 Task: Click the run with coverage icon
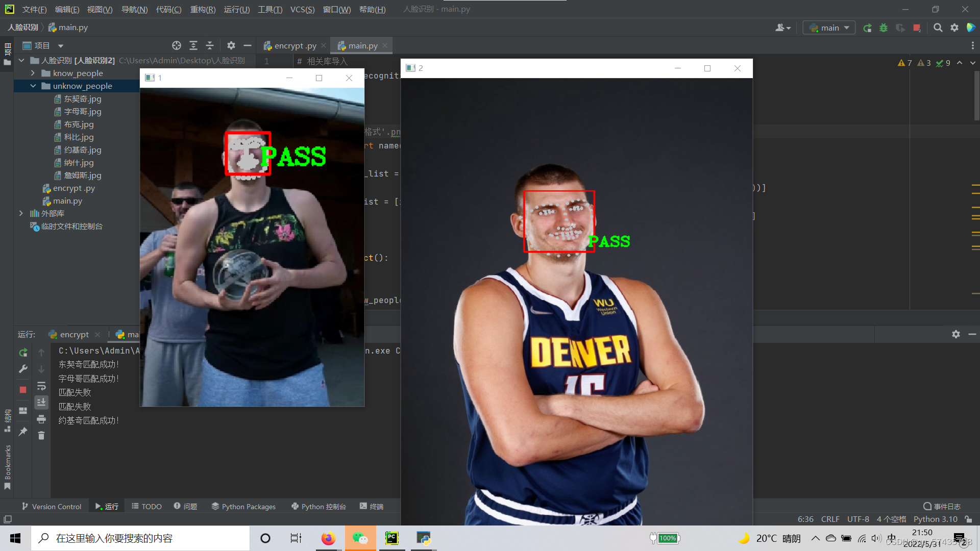tap(900, 28)
